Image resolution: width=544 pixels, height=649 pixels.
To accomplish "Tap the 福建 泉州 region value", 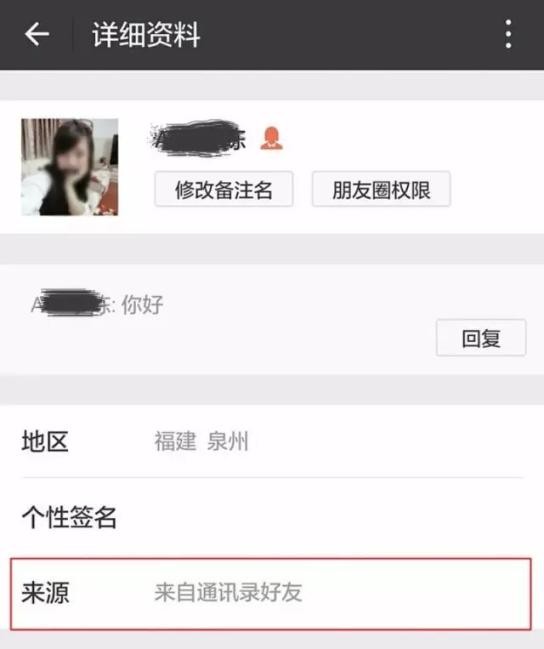I will point(201,441).
